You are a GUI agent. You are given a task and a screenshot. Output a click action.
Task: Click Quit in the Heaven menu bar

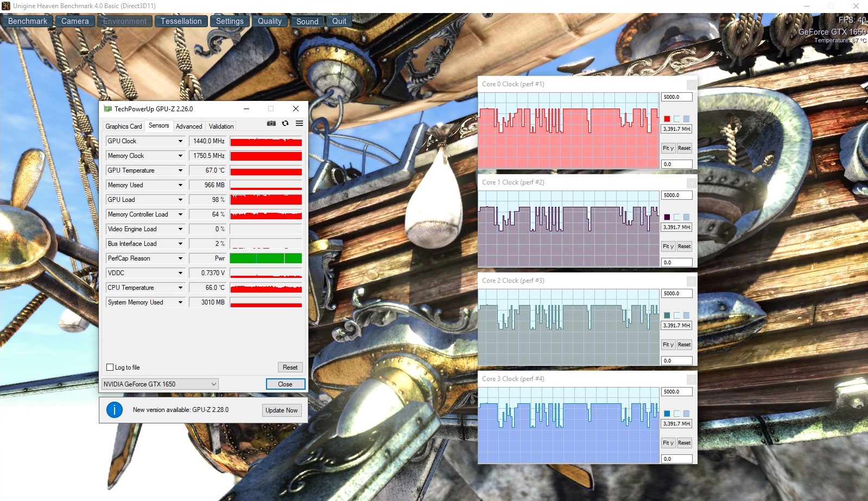pos(339,21)
